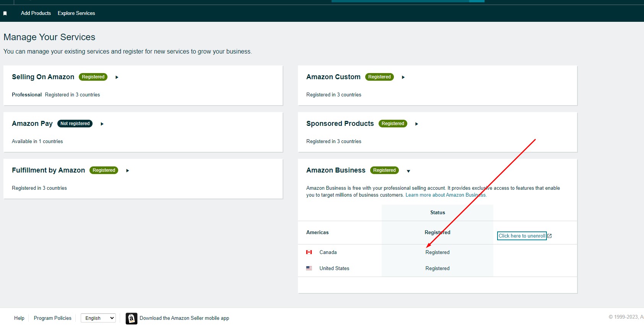Click the Registered badge beside Amazon Custom
This screenshot has height=329, width=644.
point(379,77)
